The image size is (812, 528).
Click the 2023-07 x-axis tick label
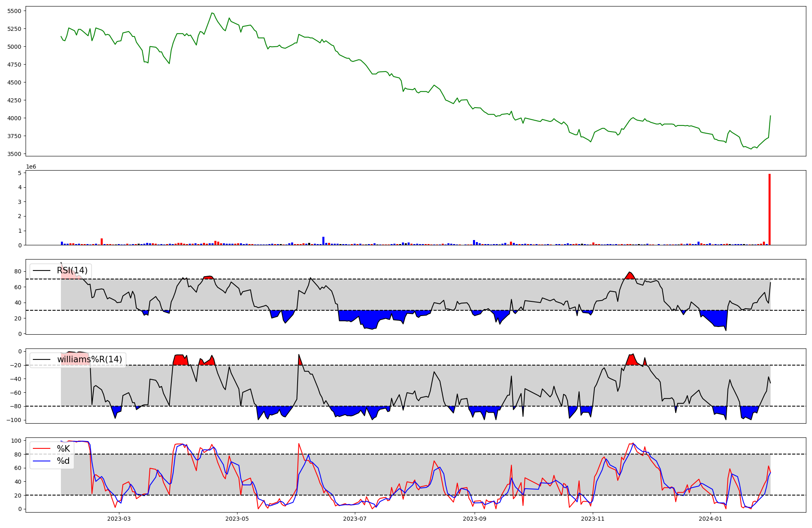pos(355,519)
